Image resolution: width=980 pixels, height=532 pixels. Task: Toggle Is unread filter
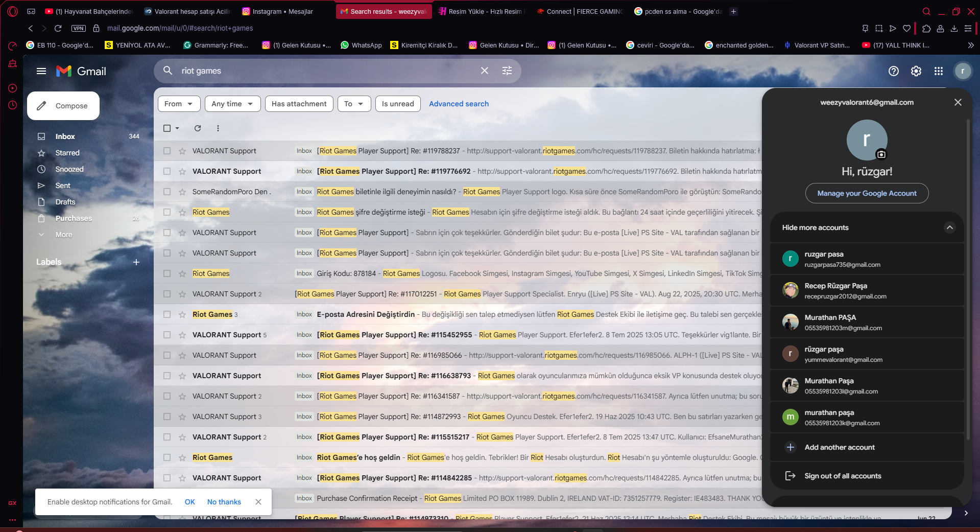pos(398,104)
